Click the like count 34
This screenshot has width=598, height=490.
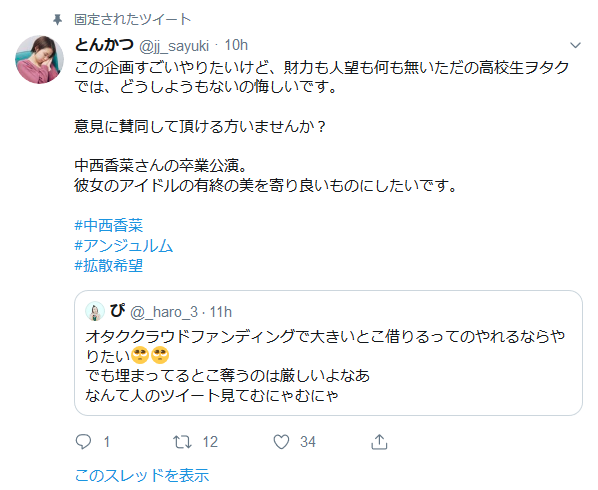(308, 442)
